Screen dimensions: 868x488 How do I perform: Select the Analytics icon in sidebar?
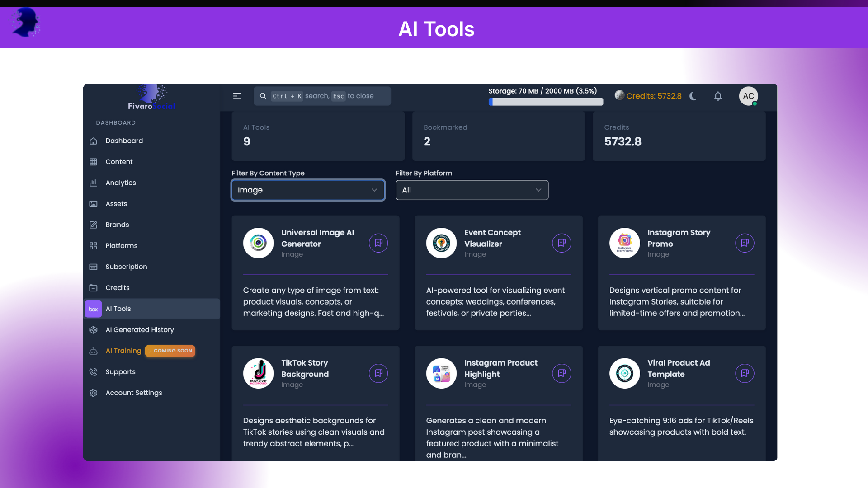pos(93,183)
